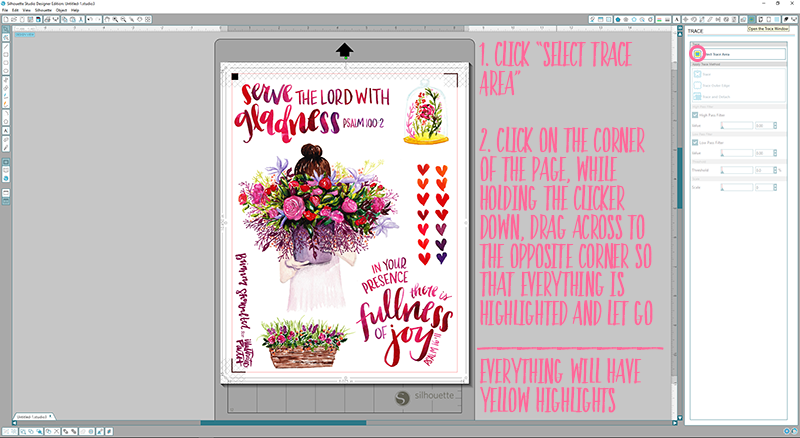Screen dimensions: 800x438
Task: Click the Open file icon
Action: pos(14,19)
